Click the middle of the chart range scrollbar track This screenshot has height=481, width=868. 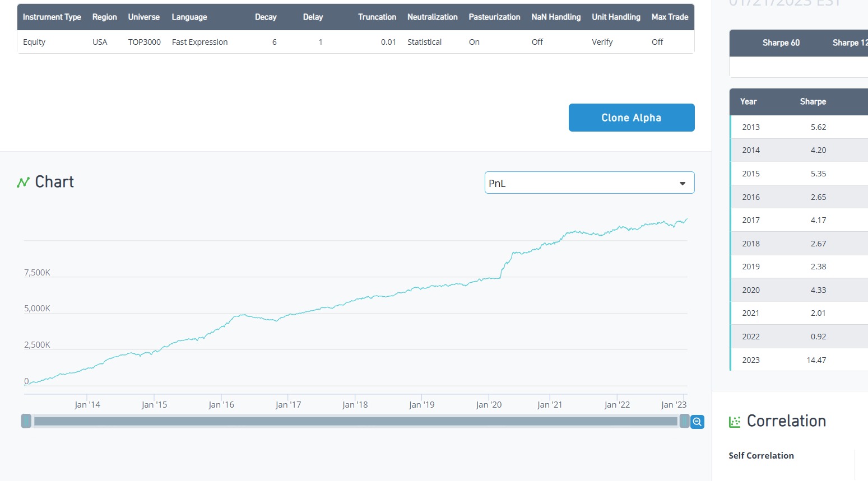click(355, 421)
